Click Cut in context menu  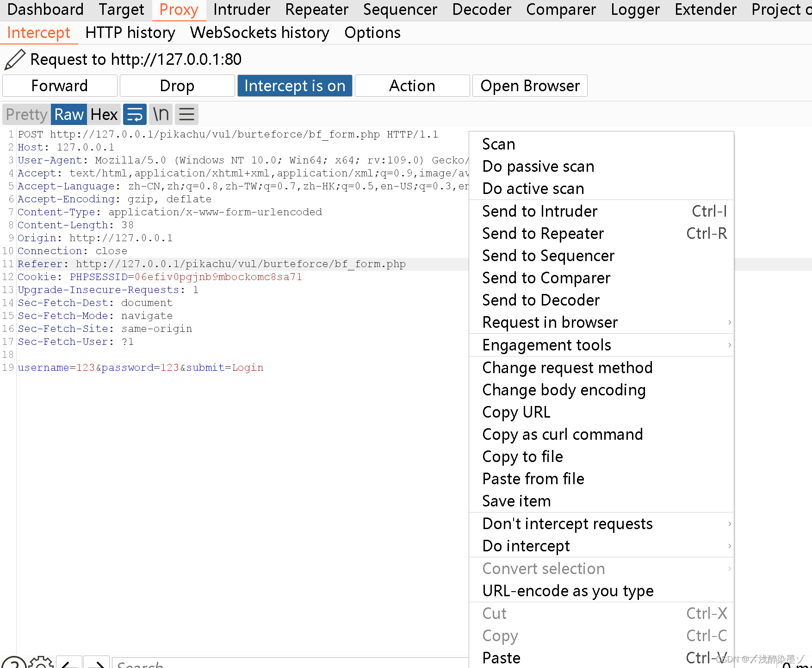pyautogui.click(x=601, y=613)
